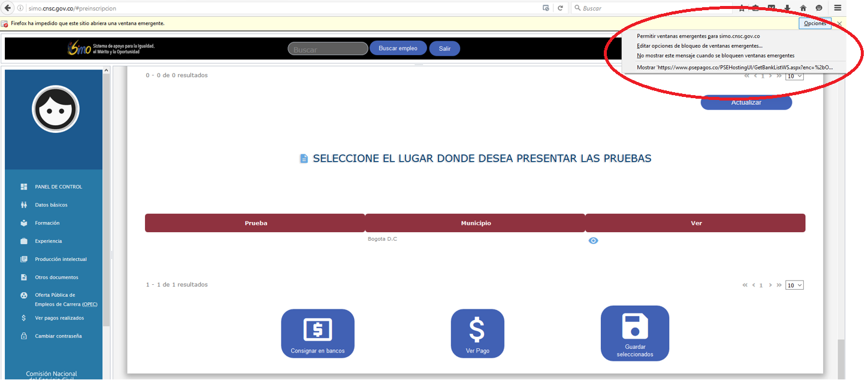This screenshot has height=380, width=868.
Task: Select Permitir ventanas emergentes para simo.cnsc.gov.co
Action: tap(698, 37)
